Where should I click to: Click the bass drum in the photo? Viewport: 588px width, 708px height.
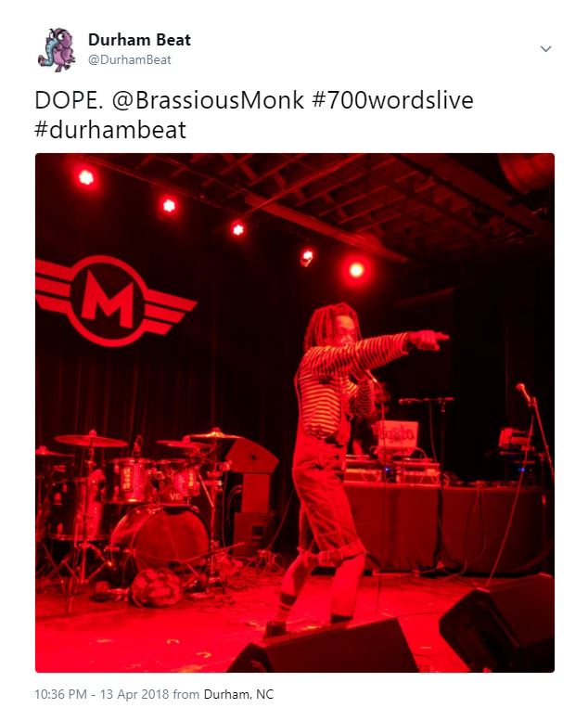[x=159, y=537]
